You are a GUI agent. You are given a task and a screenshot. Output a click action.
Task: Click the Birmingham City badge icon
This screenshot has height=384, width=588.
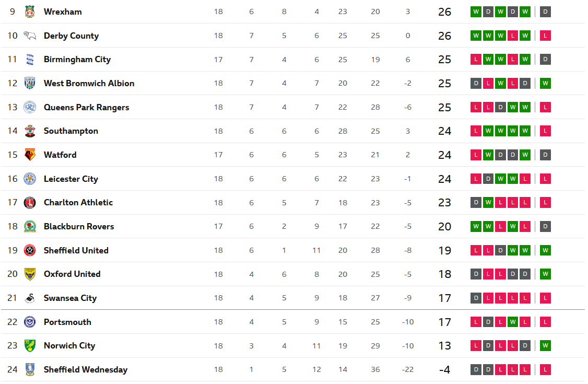pos(30,60)
